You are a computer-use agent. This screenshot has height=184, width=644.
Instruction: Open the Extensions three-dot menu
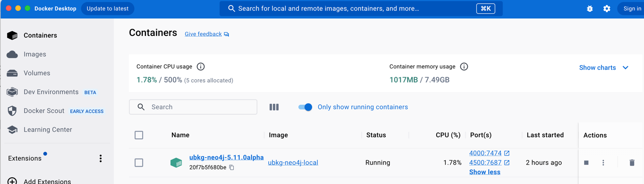coord(101,159)
